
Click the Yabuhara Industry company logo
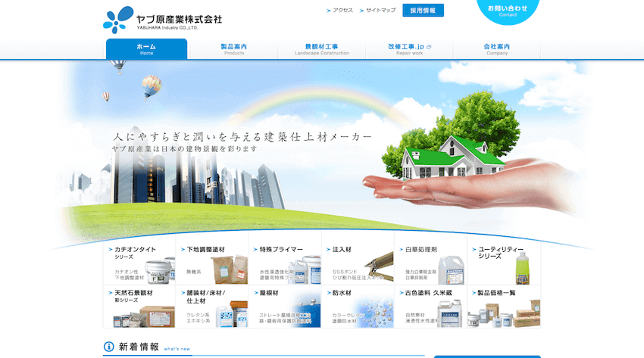(162, 20)
